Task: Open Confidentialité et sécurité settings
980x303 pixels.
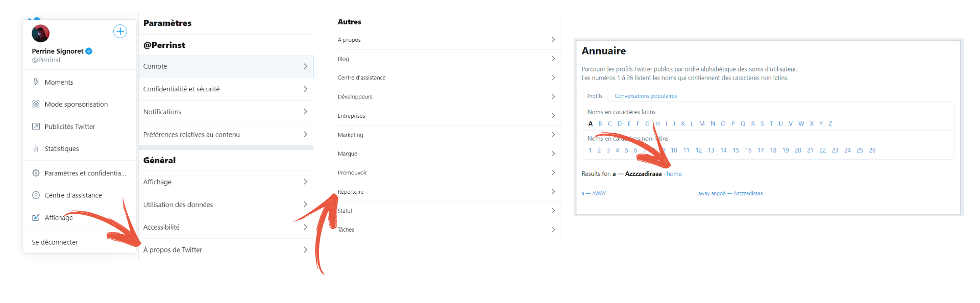Action: (182, 89)
